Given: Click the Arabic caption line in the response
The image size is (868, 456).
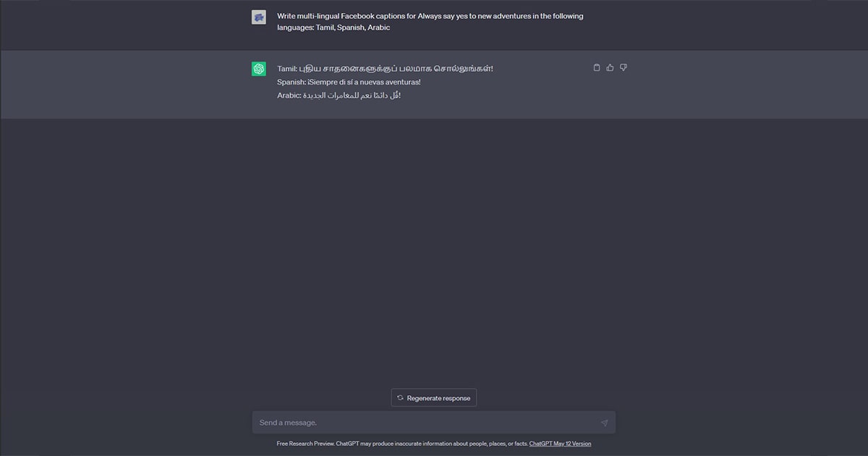Looking at the screenshot, I should click(339, 96).
